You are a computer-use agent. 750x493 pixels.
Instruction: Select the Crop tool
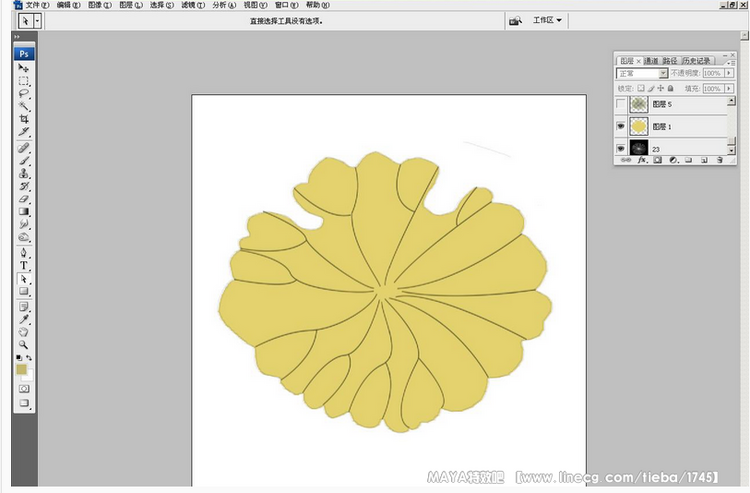pos(24,119)
